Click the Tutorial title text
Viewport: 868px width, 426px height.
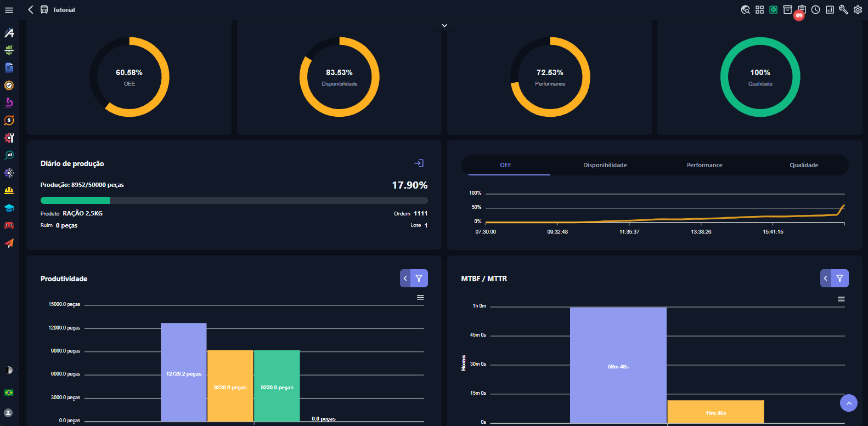coord(64,10)
